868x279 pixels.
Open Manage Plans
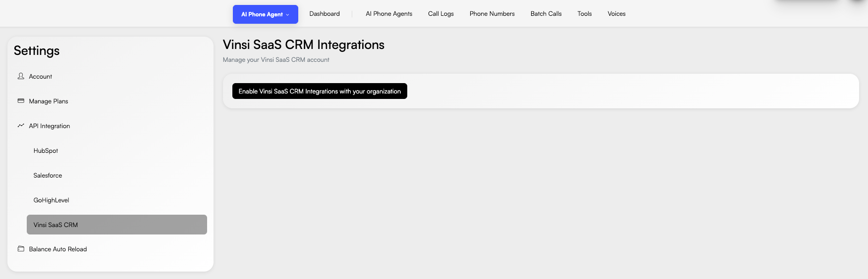coord(49,101)
